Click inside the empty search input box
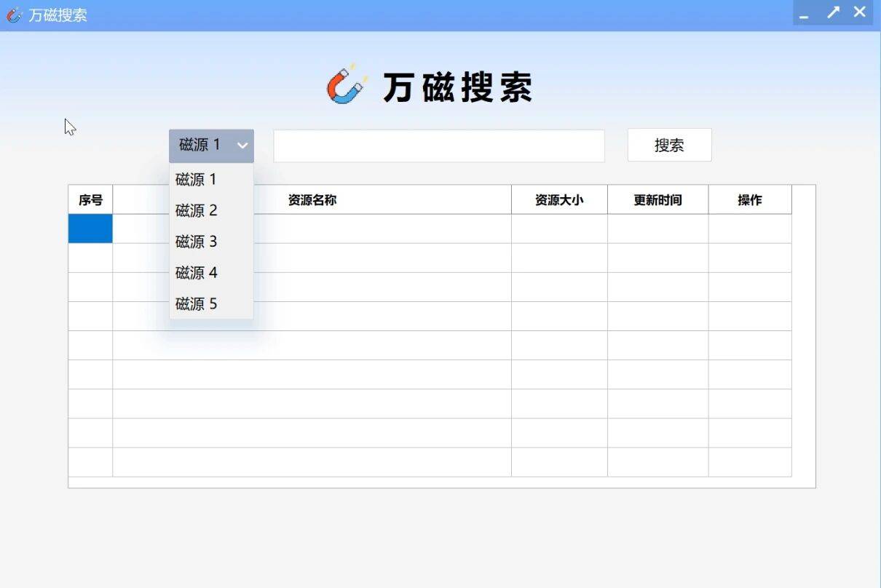 pos(438,145)
